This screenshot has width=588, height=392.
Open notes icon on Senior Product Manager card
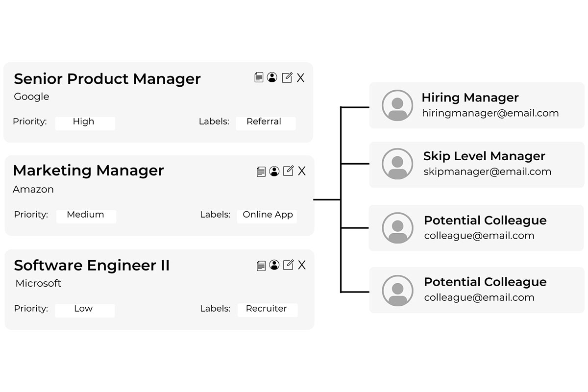coord(259,77)
